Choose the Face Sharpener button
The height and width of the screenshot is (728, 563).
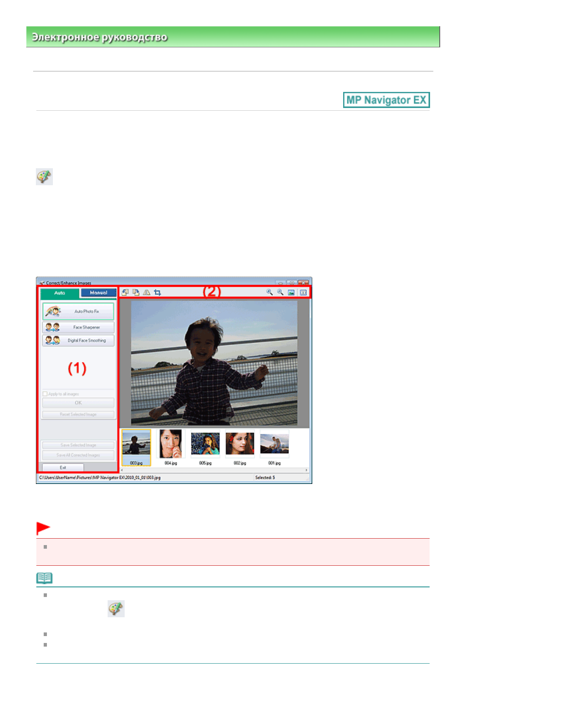pyautogui.click(x=78, y=327)
